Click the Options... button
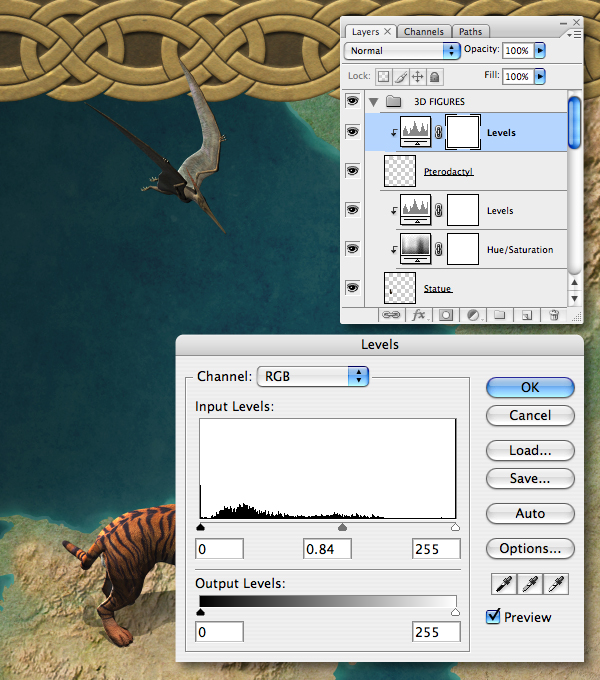Image resolution: width=600 pixels, height=680 pixels. (530, 549)
